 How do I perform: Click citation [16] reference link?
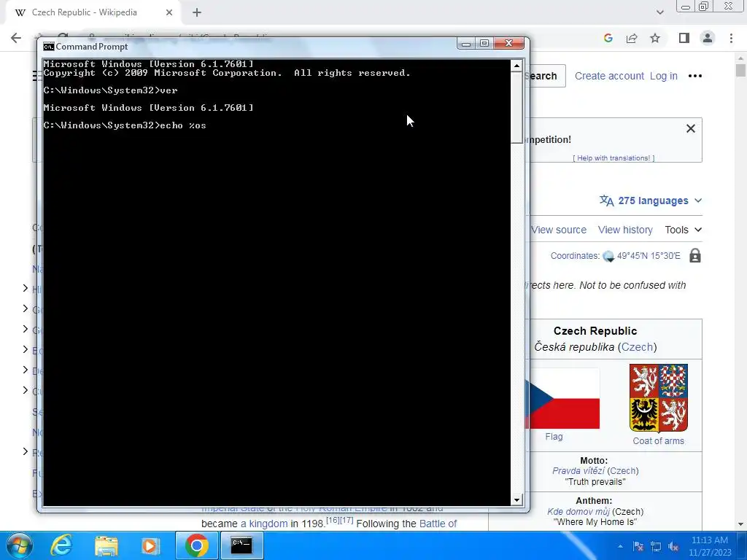click(333, 520)
